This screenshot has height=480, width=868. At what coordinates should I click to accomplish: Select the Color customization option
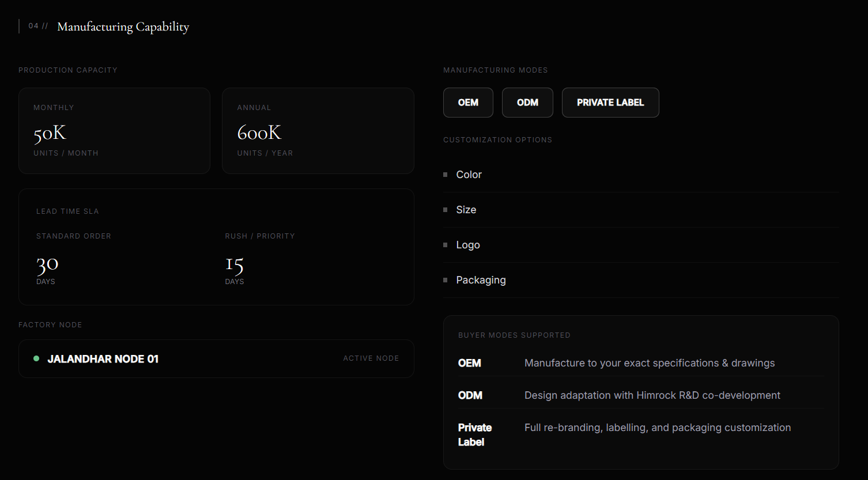(x=641, y=175)
